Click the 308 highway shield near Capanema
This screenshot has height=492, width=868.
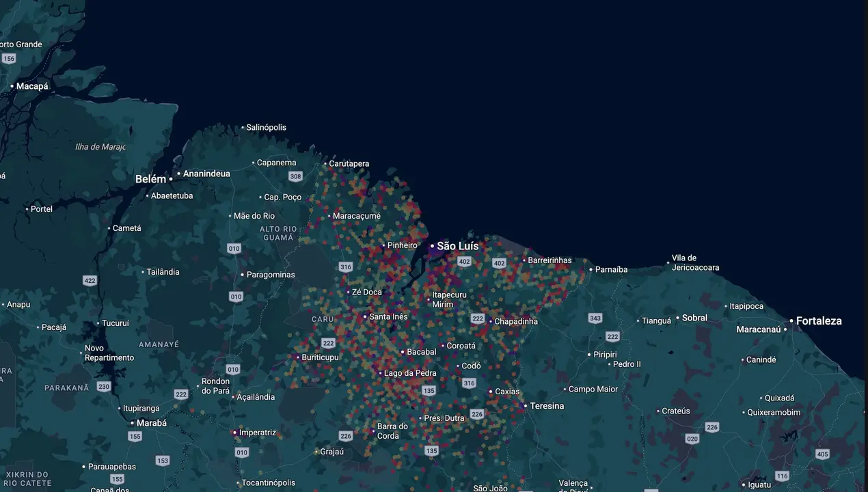coord(295,176)
